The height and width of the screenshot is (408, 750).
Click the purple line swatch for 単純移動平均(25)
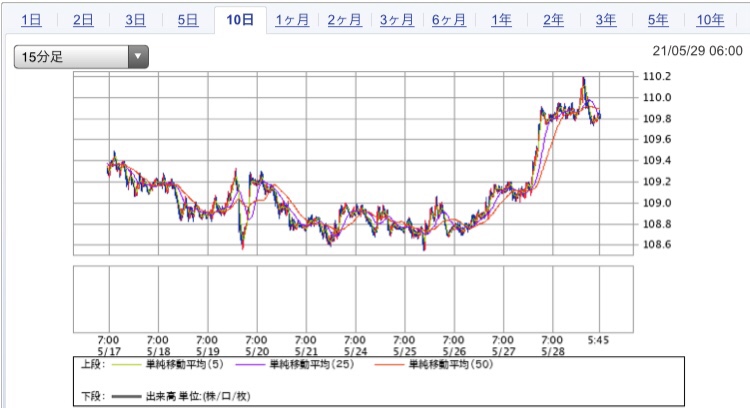tap(250, 365)
